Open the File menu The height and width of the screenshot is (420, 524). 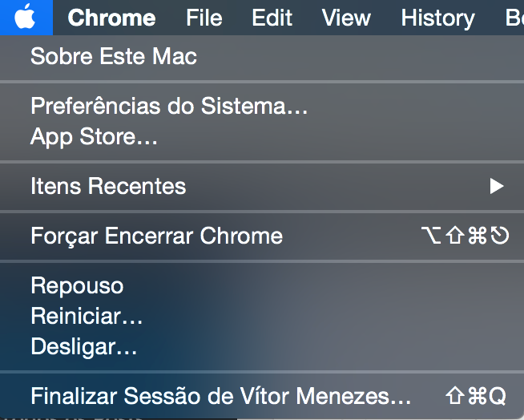(204, 18)
